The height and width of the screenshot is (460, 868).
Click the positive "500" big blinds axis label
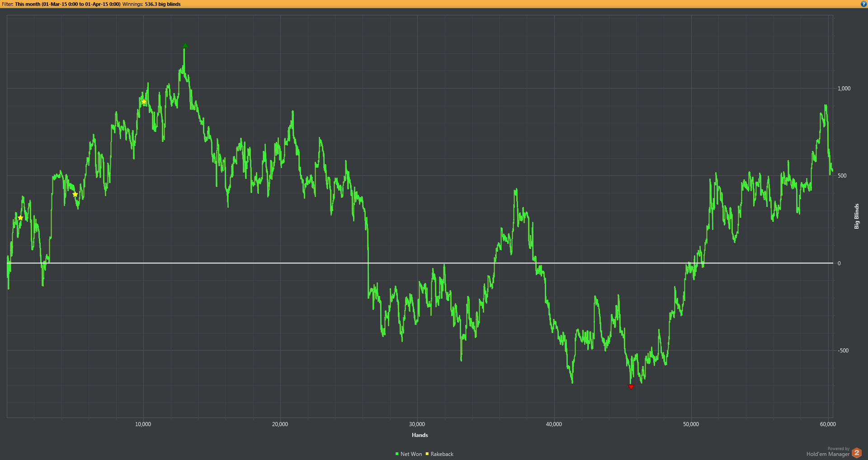coord(842,176)
